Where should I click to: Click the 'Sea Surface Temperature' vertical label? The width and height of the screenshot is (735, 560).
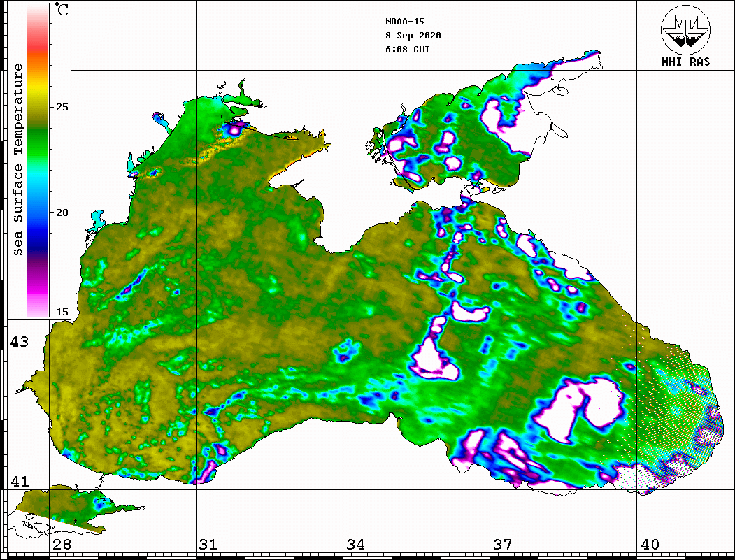(17, 160)
